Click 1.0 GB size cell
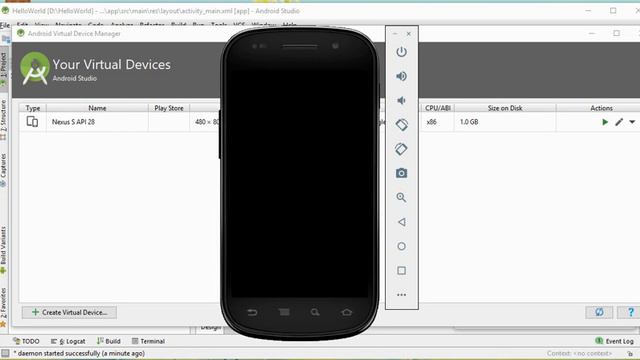The width and height of the screenshot is (640, 360). point(469,122)
